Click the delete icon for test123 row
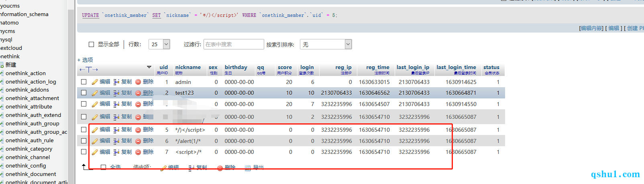 click(x=138, y=93)
